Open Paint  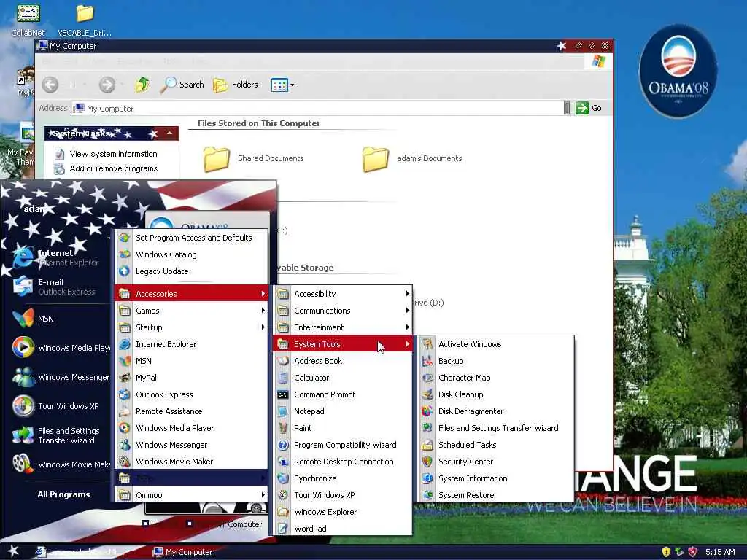tap(343, 427)
